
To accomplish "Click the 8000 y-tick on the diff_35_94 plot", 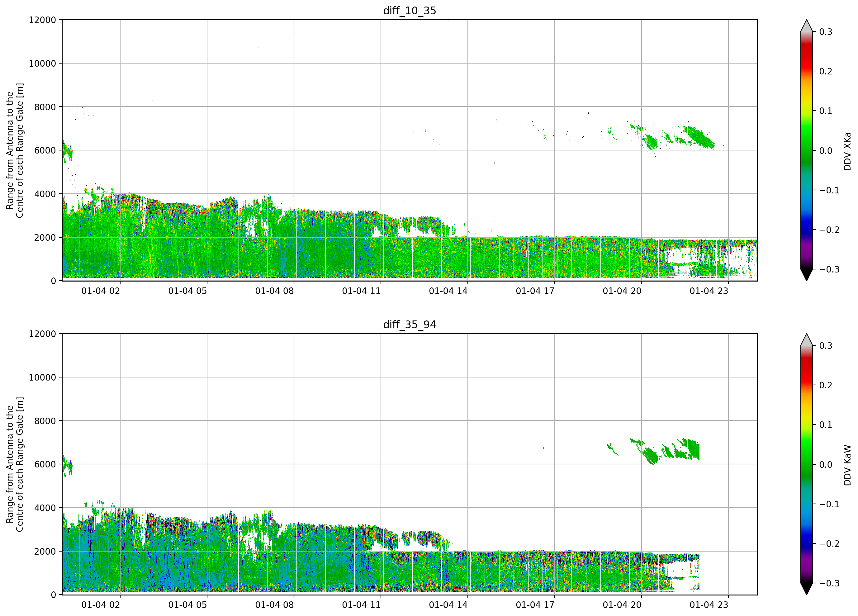I will [x=45, y=421].
